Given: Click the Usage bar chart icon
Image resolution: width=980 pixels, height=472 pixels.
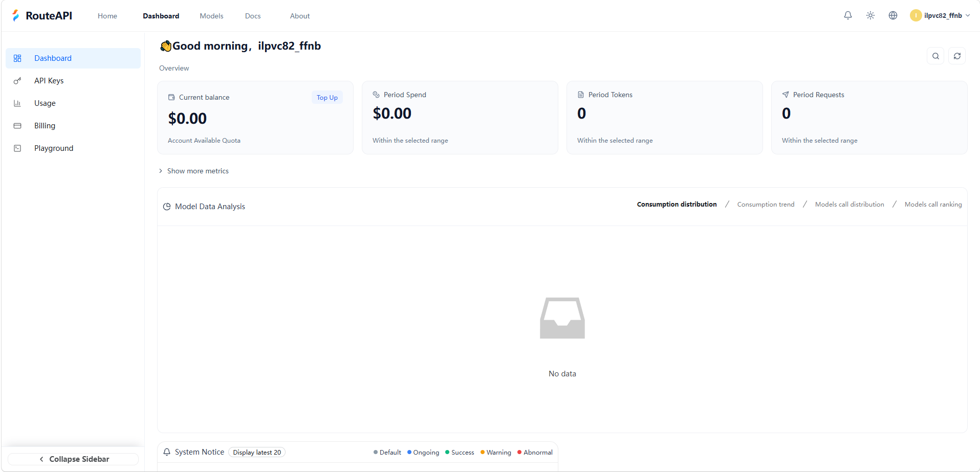Looking at the screenshot, I should (x=17, y=103).
